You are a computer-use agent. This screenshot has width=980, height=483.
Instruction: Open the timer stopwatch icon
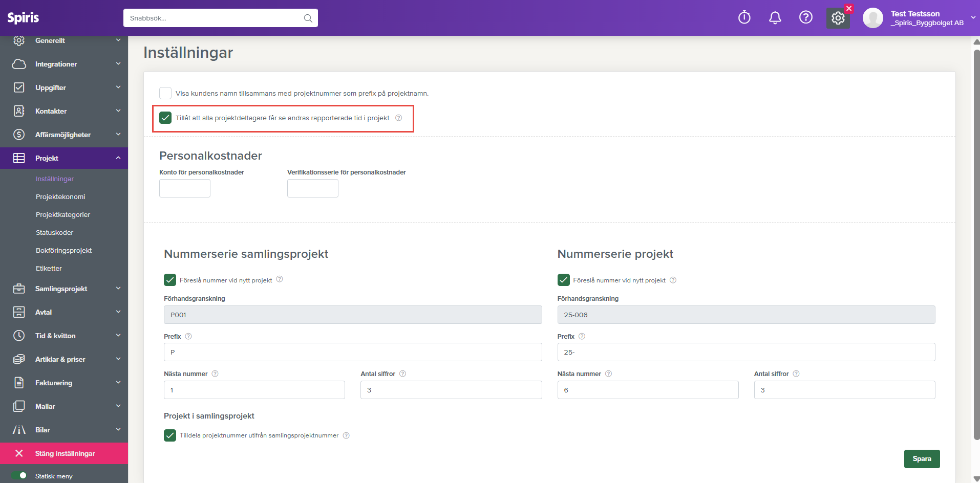pos(744,18)
